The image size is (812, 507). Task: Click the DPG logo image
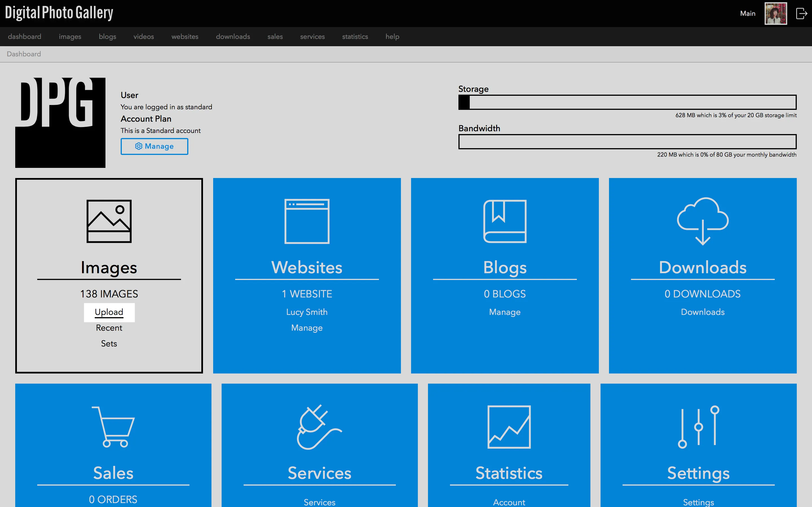60,123
